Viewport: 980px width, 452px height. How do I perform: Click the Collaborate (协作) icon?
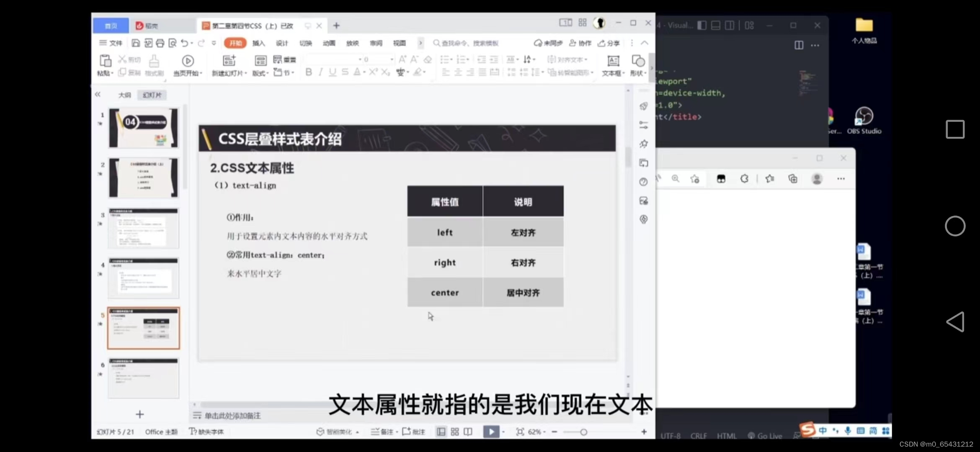click(x=580, y=43)
